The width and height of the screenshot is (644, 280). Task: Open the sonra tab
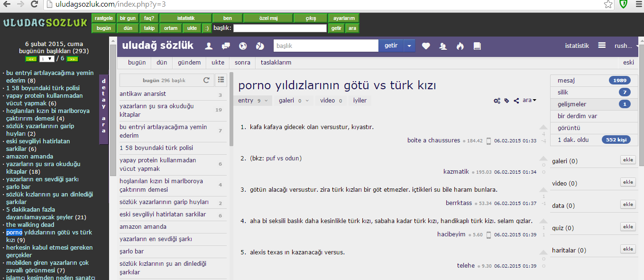[x=242, y=63]
